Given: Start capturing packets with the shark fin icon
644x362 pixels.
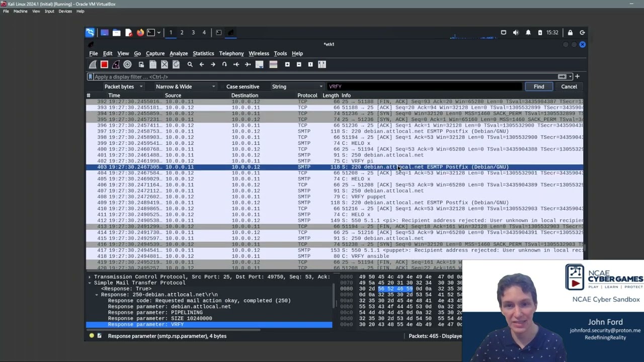Looking at the screenshot, I should (93, 64).
